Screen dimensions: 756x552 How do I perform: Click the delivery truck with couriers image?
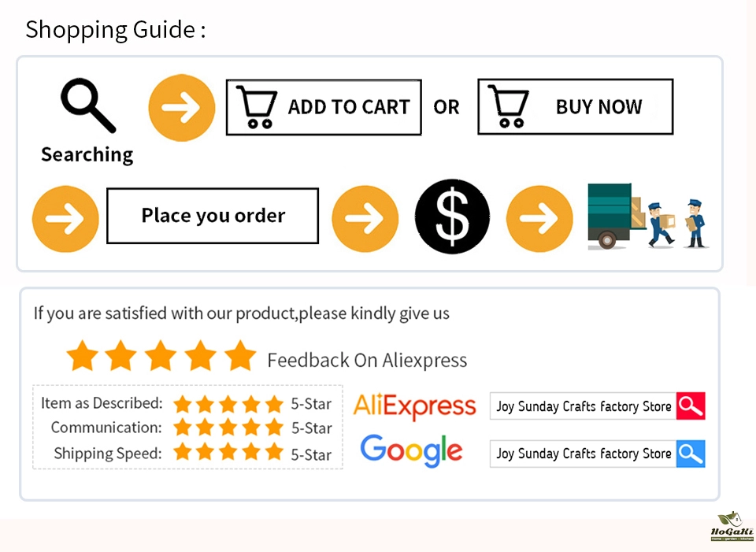tap(646, 217)
